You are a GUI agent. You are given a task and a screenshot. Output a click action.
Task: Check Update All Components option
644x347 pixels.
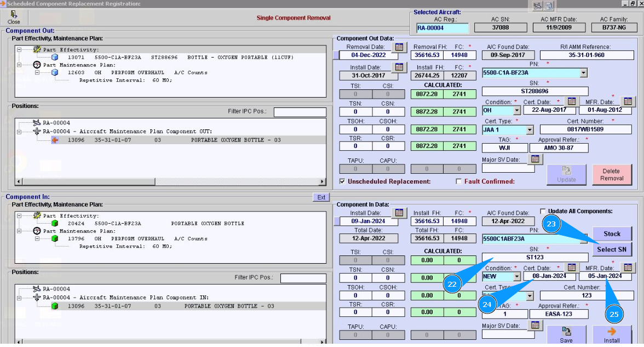(543, 211)
